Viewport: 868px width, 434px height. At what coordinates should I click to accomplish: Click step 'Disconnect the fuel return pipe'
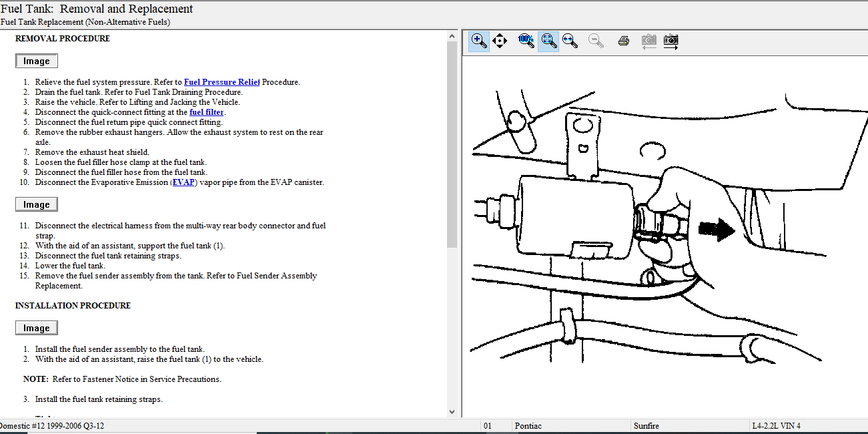tap(129, 122)
